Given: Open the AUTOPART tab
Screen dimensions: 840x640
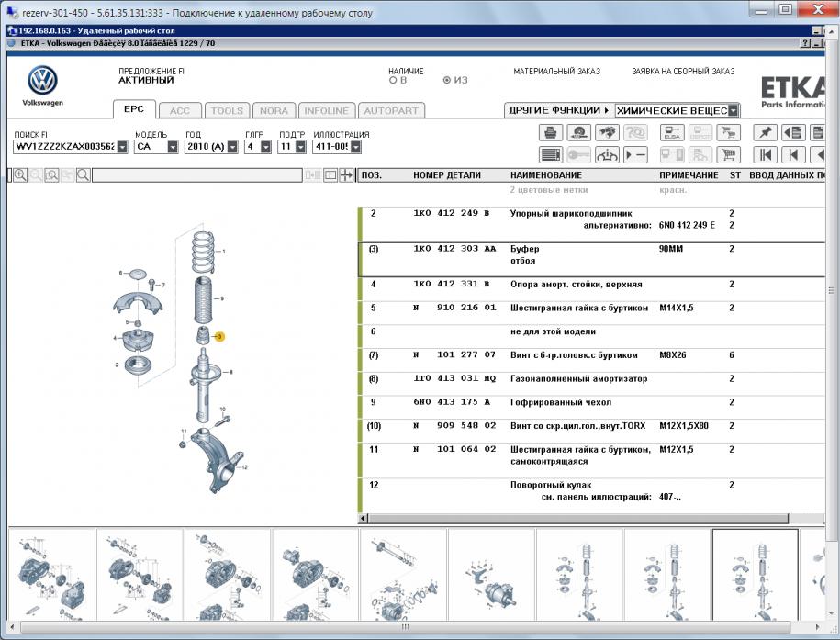Looking at the screenshot, I should coord(391,111).
